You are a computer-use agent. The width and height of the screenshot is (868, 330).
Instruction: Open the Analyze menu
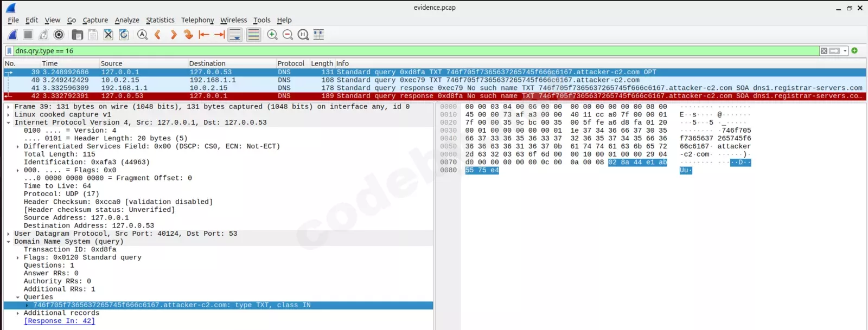pos(127,20)
